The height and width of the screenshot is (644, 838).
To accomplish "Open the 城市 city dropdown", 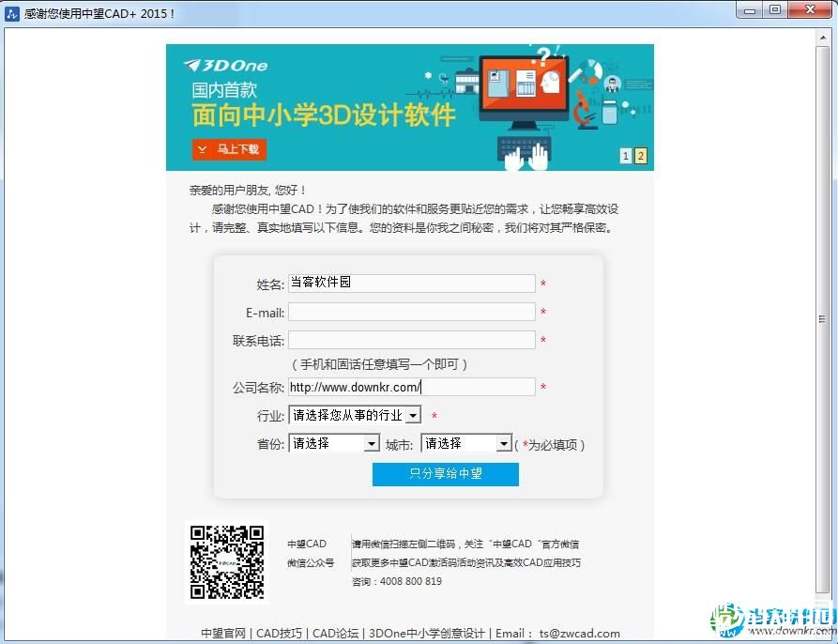I will tap(504, 442).
